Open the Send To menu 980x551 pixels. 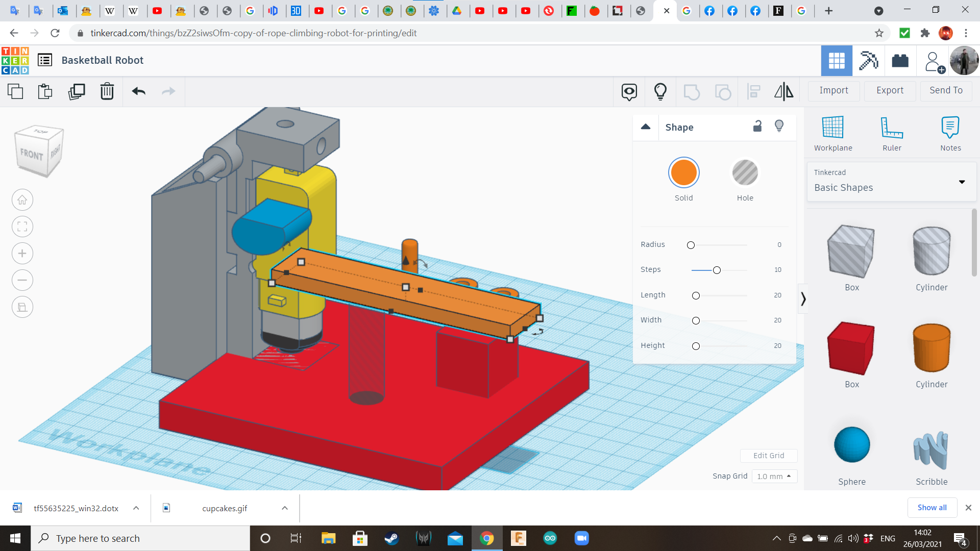(946, 90)
